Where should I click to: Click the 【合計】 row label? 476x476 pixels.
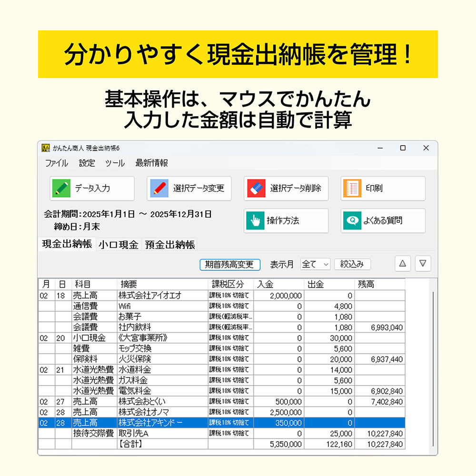pos(130,444)
